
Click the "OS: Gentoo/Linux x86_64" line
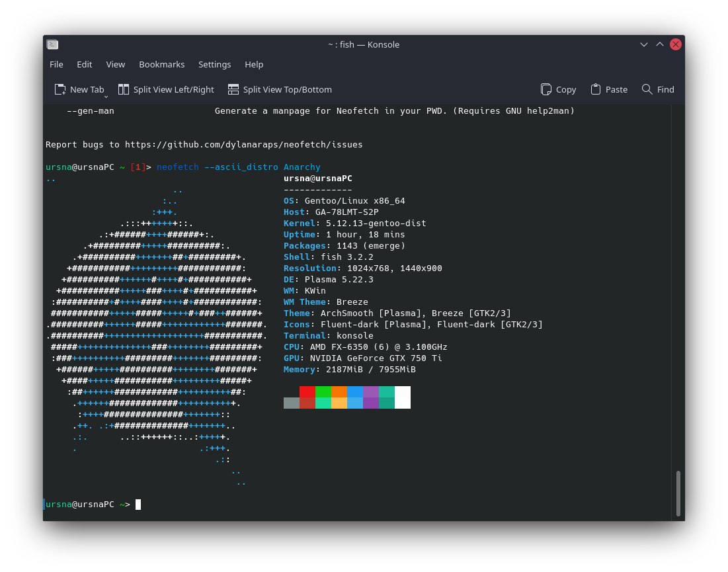pyautogui.click(x=344, y=201)
